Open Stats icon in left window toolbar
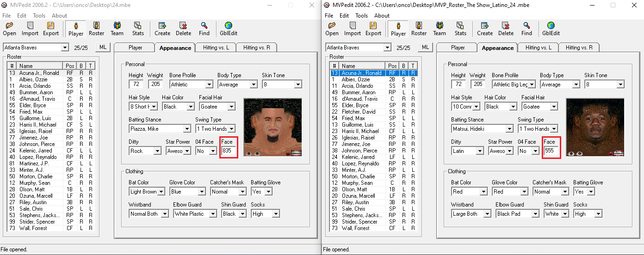 point(138,29)
